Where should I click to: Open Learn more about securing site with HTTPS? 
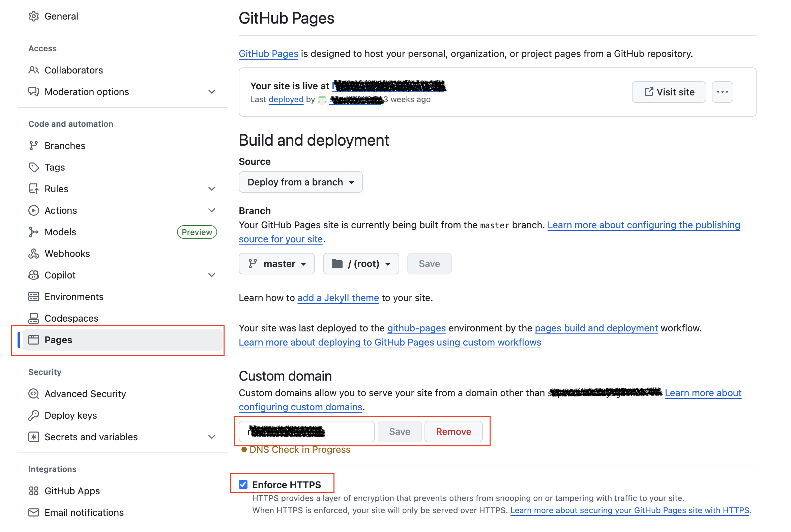(629, 510)
